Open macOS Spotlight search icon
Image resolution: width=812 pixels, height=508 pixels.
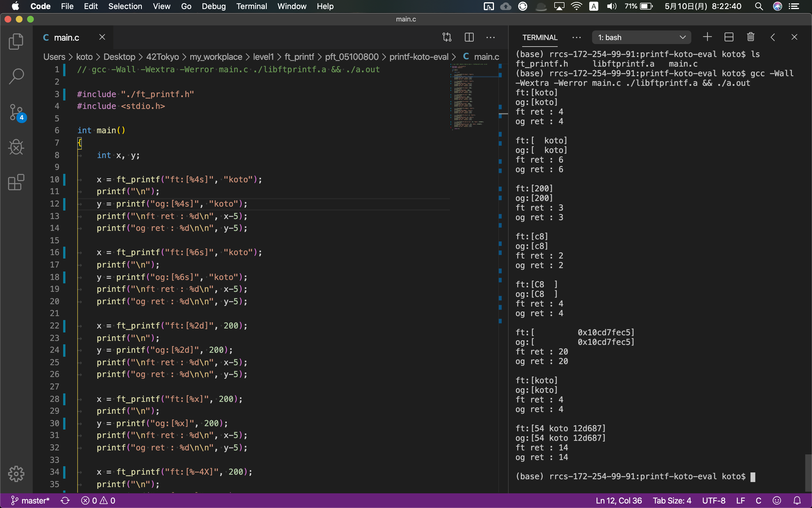[x=759, y=6]
